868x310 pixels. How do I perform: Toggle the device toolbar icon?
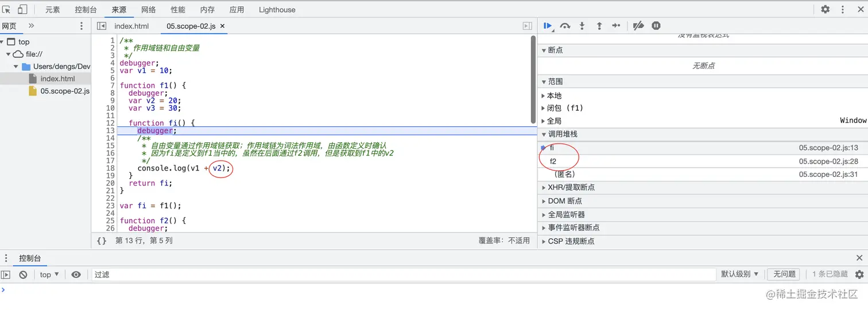coord(23,9)
